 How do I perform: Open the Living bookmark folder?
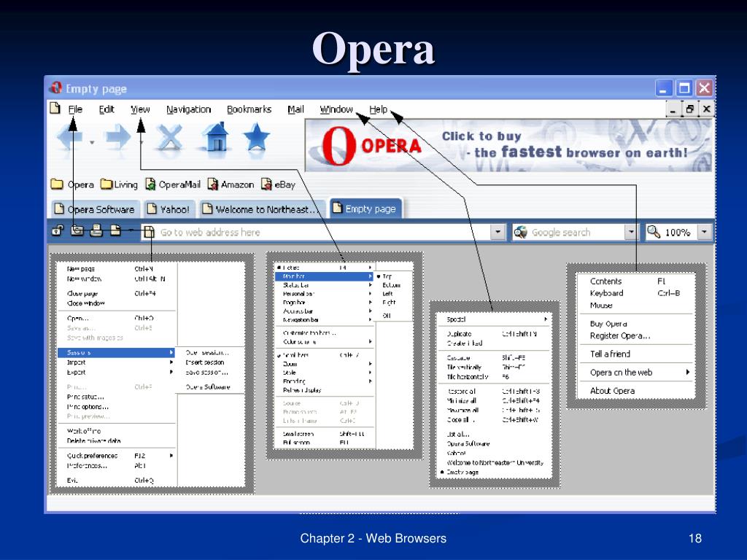tap(119, 184)
